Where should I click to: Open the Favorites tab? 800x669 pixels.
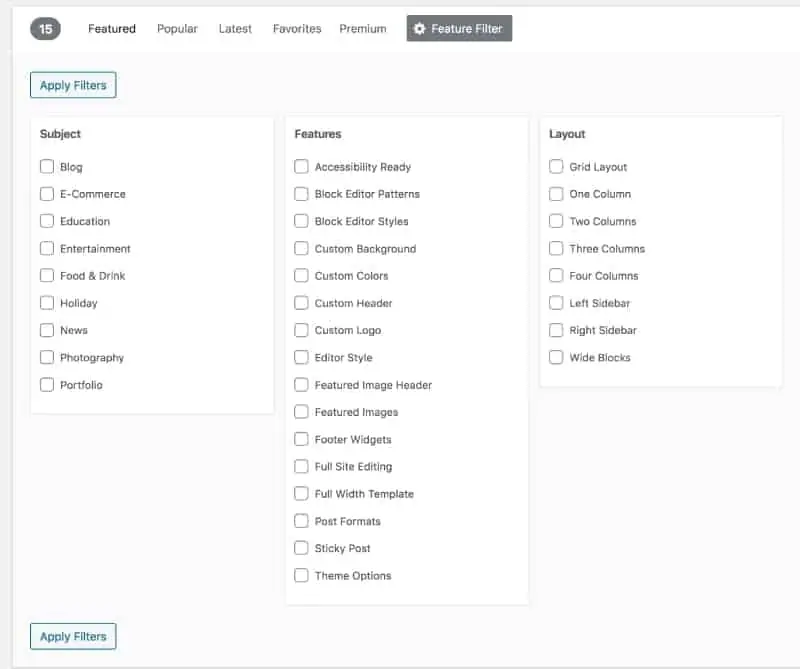pos(297,29)
